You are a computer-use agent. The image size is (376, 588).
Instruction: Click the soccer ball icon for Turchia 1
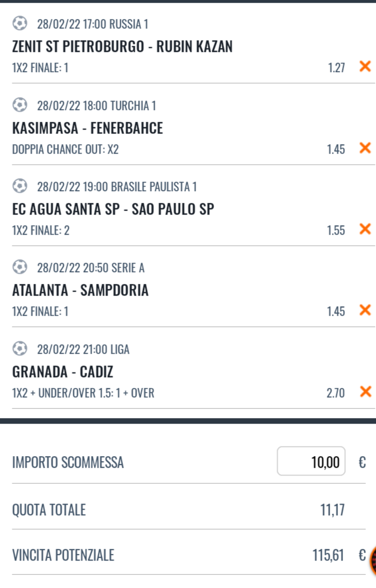[x=20, y=105]
